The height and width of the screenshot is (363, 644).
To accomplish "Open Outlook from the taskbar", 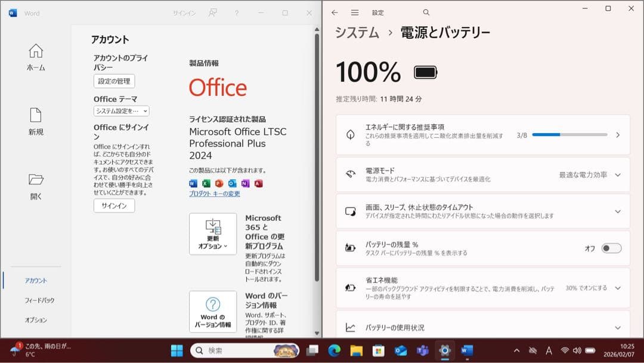I will coord(401,350).
